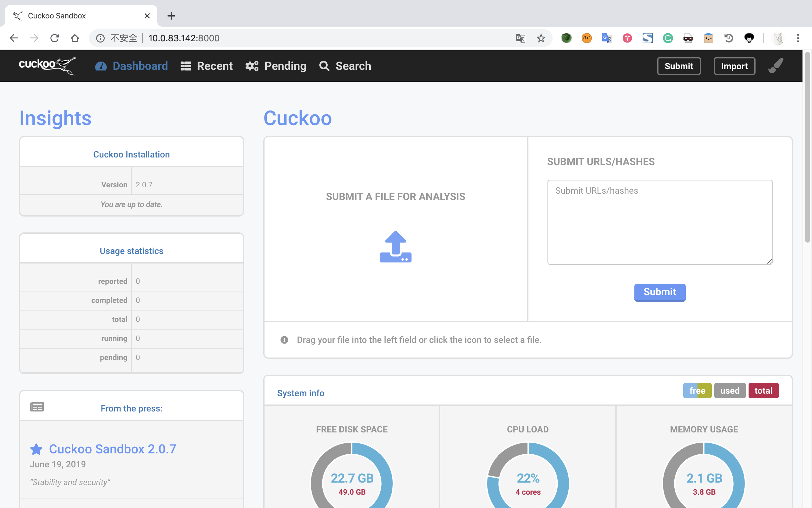This screenshot has height=508, width=812.
Task: Click the Cuckoo Installation header
Action: click(132, 155)
